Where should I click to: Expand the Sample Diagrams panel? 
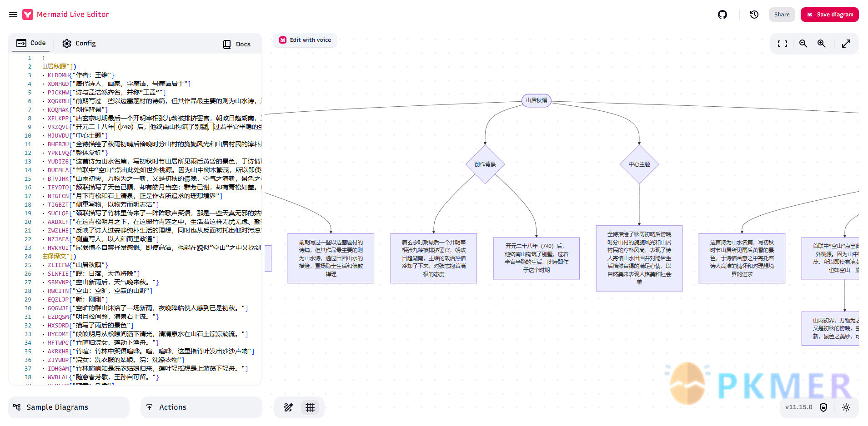[x=69, y=407]
